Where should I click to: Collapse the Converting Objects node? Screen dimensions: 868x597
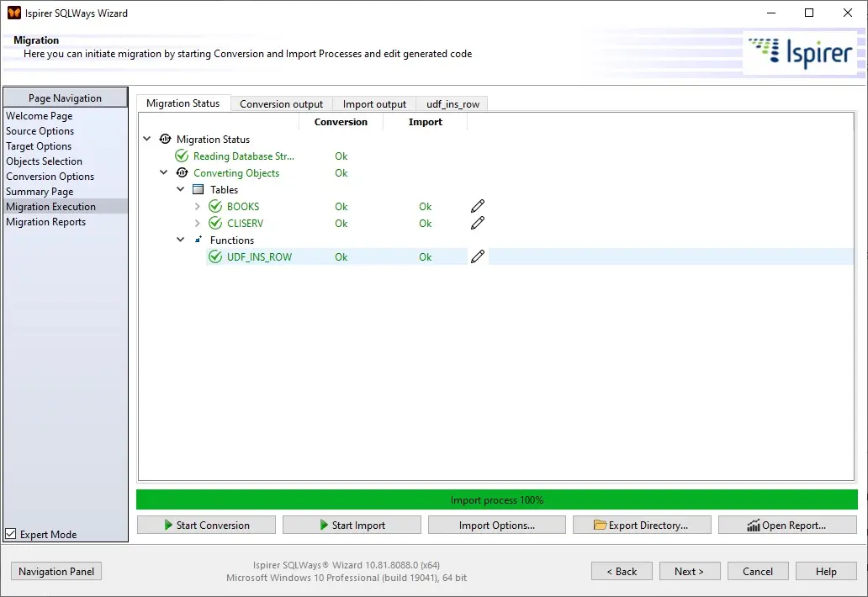[x=163, y=172]
